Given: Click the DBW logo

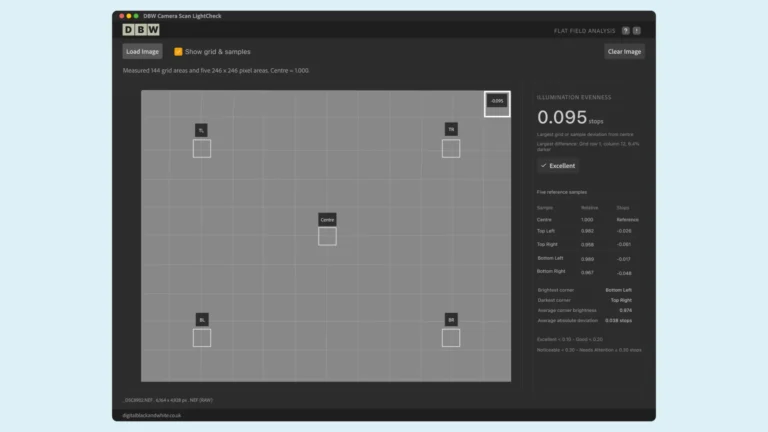Looking at the screenshot, I should [141, 30].
